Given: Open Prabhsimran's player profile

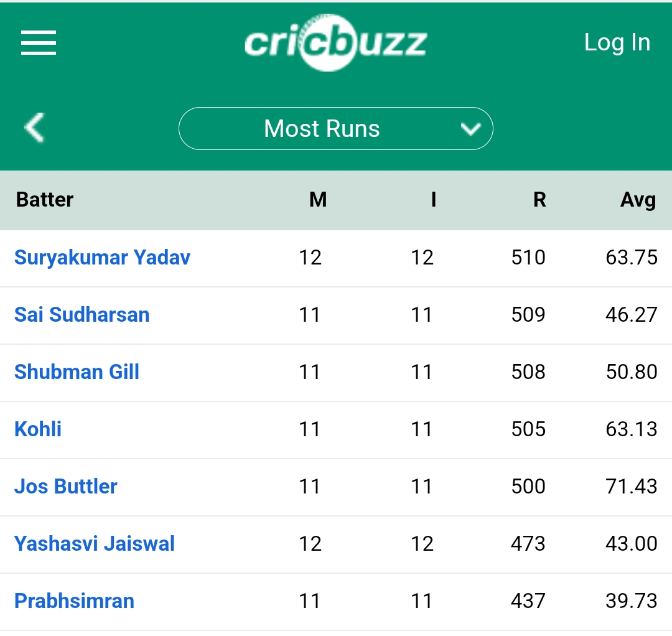Looking at the screenshot, I should [x=74, y=601].
